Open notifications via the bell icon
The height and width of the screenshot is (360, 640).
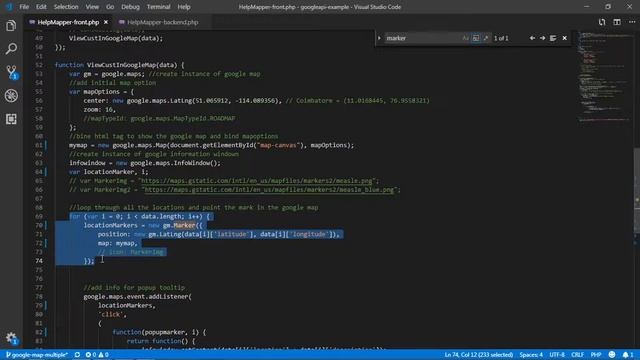[628, 355]
